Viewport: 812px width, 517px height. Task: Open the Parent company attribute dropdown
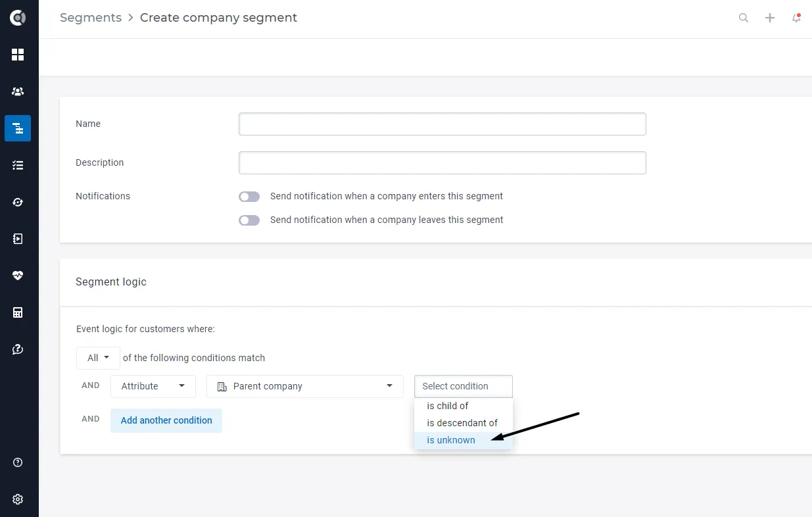tap(305, 386)
